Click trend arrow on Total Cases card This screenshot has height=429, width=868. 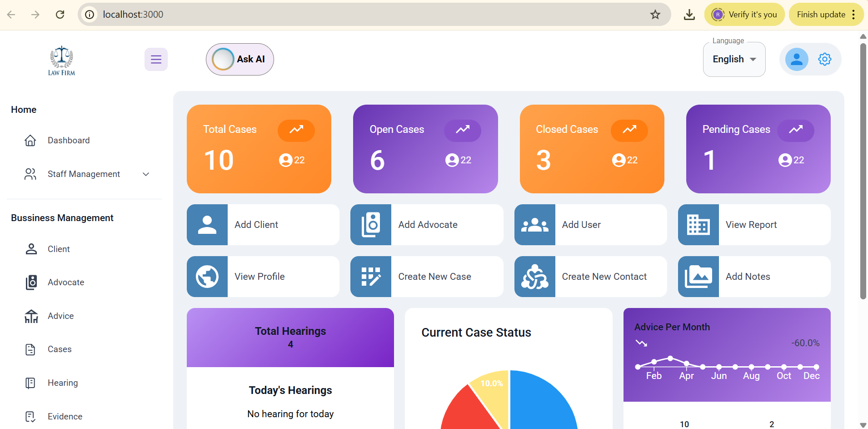[x=296, y=130]
